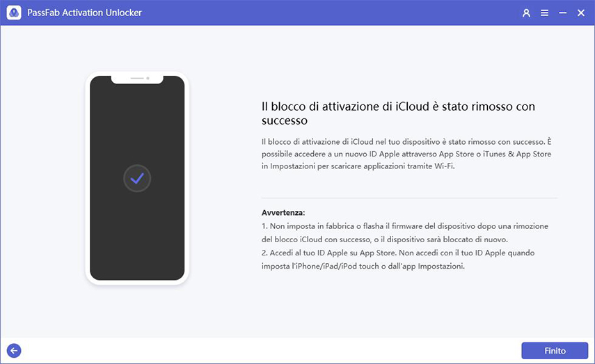Image resolution: width=595 pixels, height=364 pixels.
Task: Open the user account icon
Action: click(526, 13)
